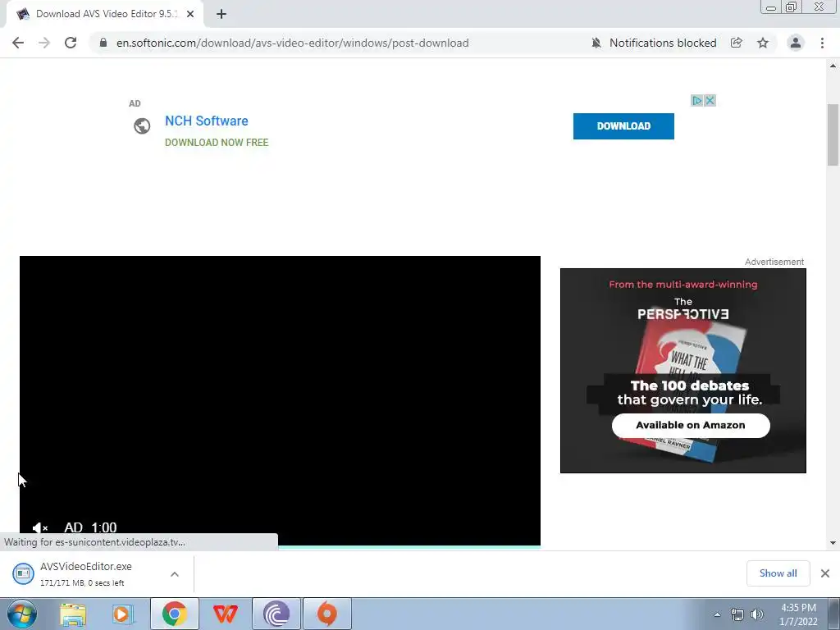Screen dimensions: 840x630
Task: Open the Chrome profile avatar
Action: pos(796,43)
